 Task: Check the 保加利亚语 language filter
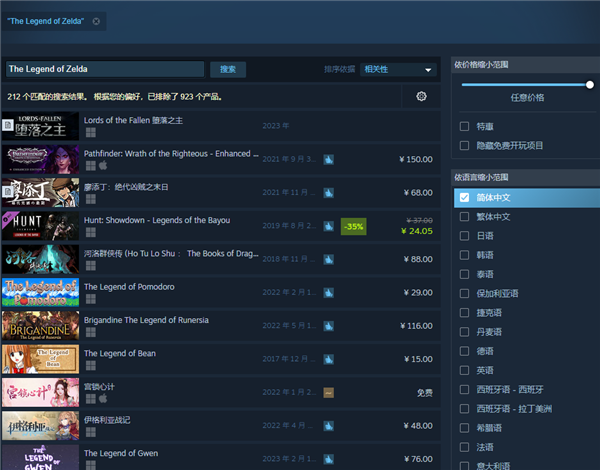(x=464, y=293)
